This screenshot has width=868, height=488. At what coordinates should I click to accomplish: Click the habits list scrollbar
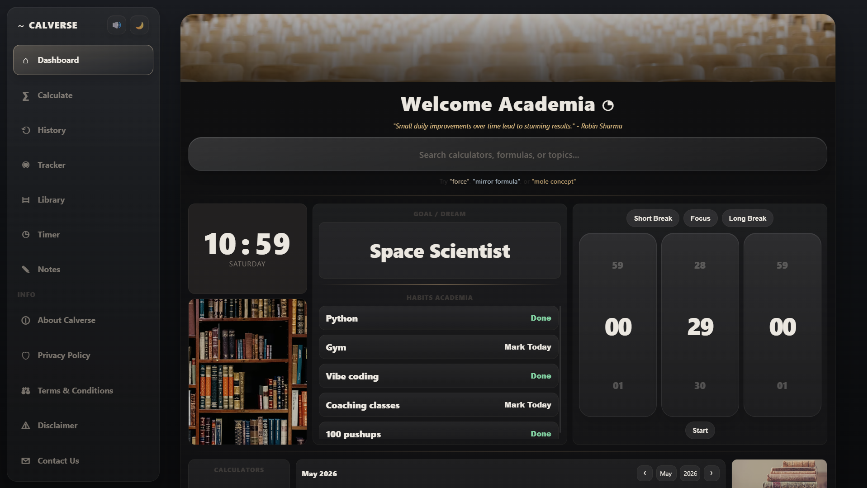pyautogui.click(x=560, y=370)
